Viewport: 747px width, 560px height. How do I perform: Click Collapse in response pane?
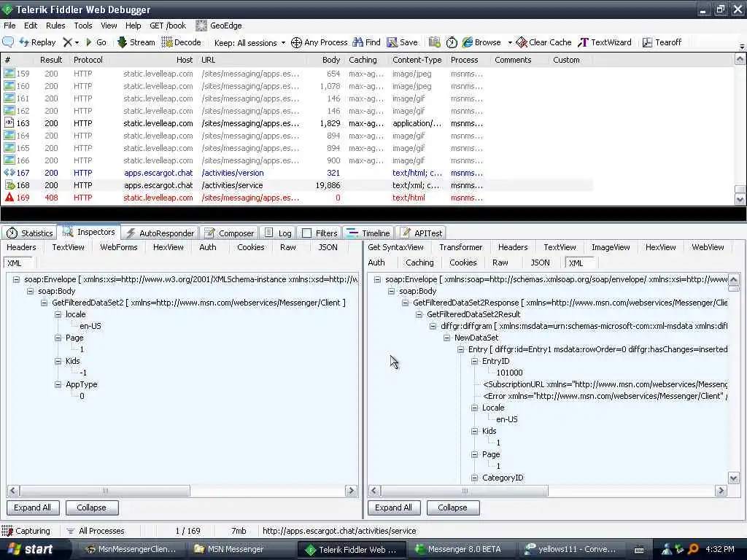[452, 507]
